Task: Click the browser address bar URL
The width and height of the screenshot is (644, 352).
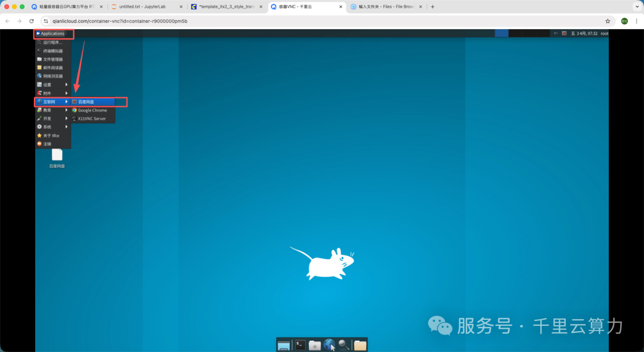Action: (x=120, y=21)
